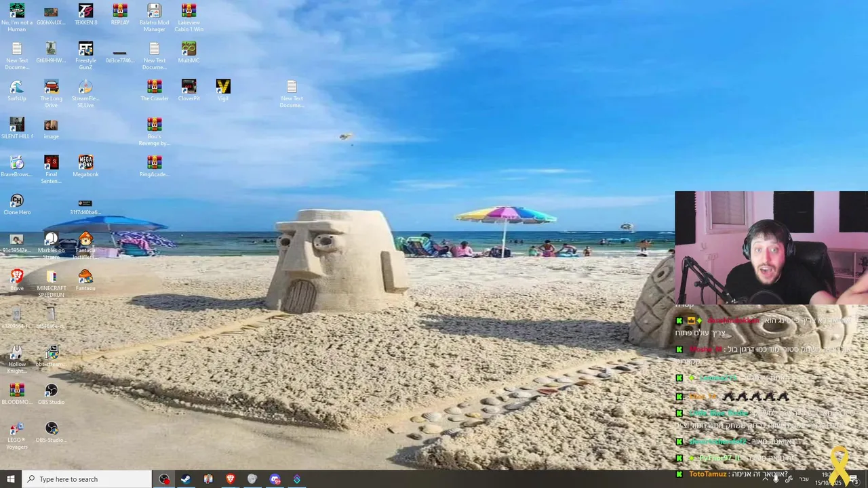Open the 'No, I'm not a Human' shortcut
Screen dimensions: 868x488
coord(17,17)
